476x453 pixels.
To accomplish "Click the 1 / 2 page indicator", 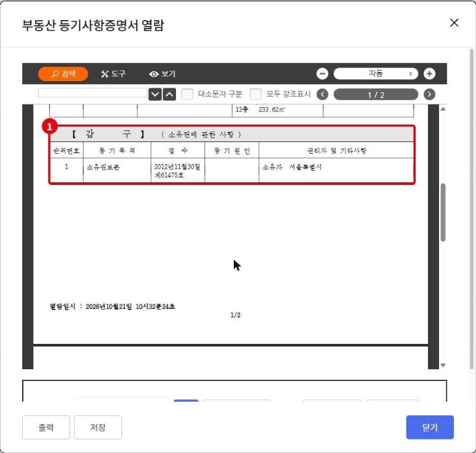I will pyautogui.click(x=376, y=95).
